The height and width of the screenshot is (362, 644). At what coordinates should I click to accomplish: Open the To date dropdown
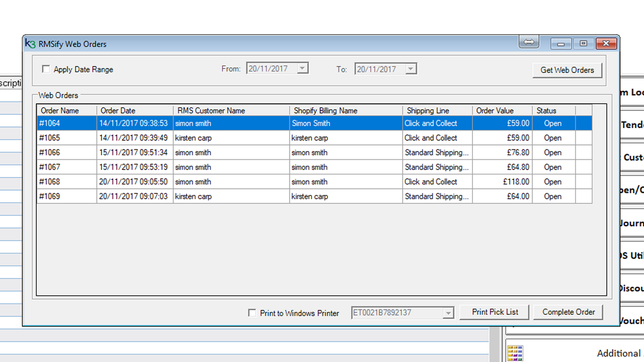(411, 69)
